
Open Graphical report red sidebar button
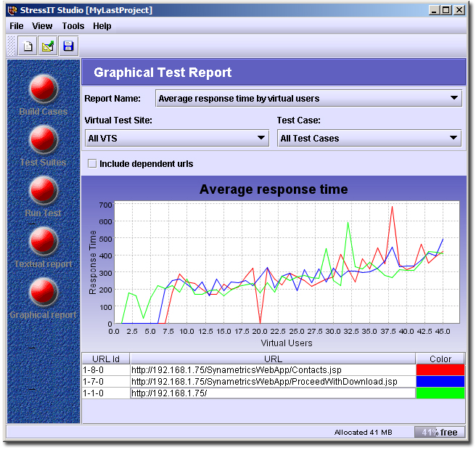43,292
